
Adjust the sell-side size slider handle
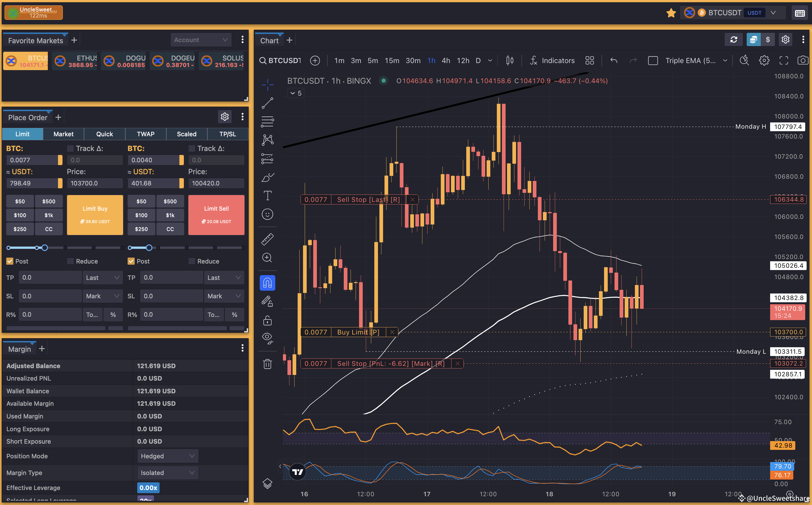click(x=149, y=247)
